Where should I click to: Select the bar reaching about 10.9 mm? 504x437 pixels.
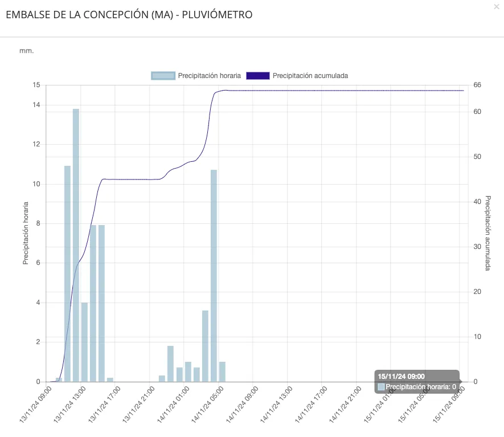click(67, 273)
